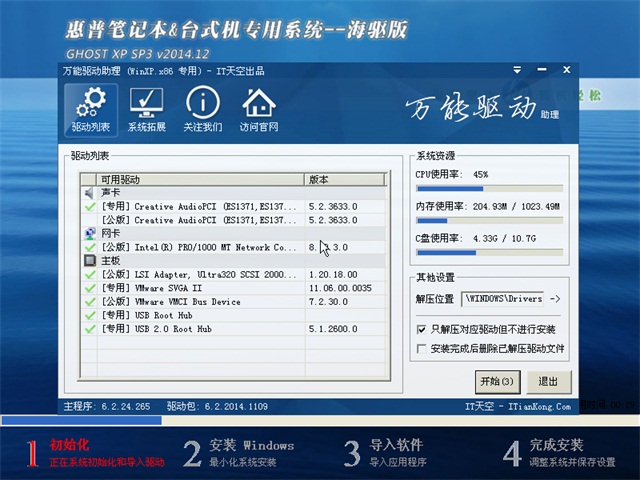Select the 网卡 network category icon
Viewport: 640px width, 480px height.
(89, 233)
